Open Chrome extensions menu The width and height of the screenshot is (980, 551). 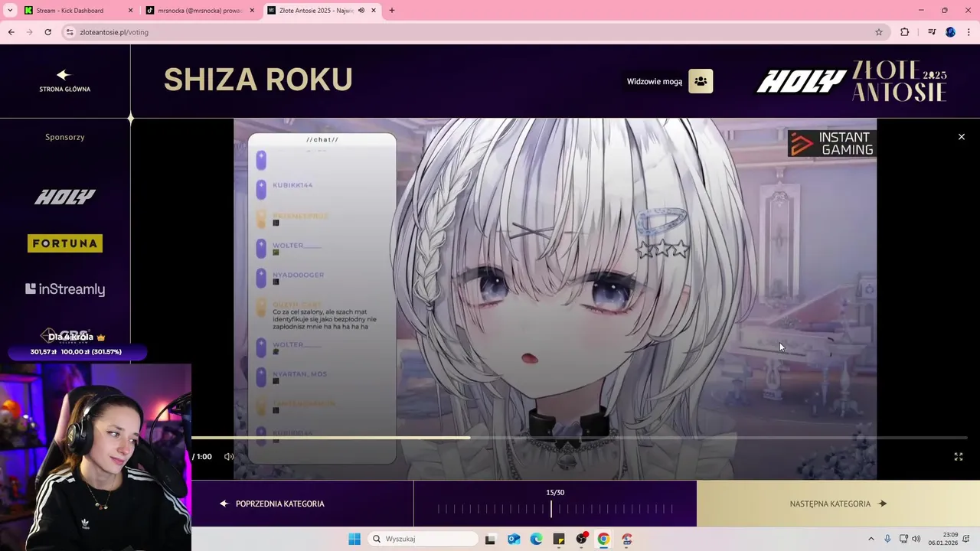click(x=905, y=32)
